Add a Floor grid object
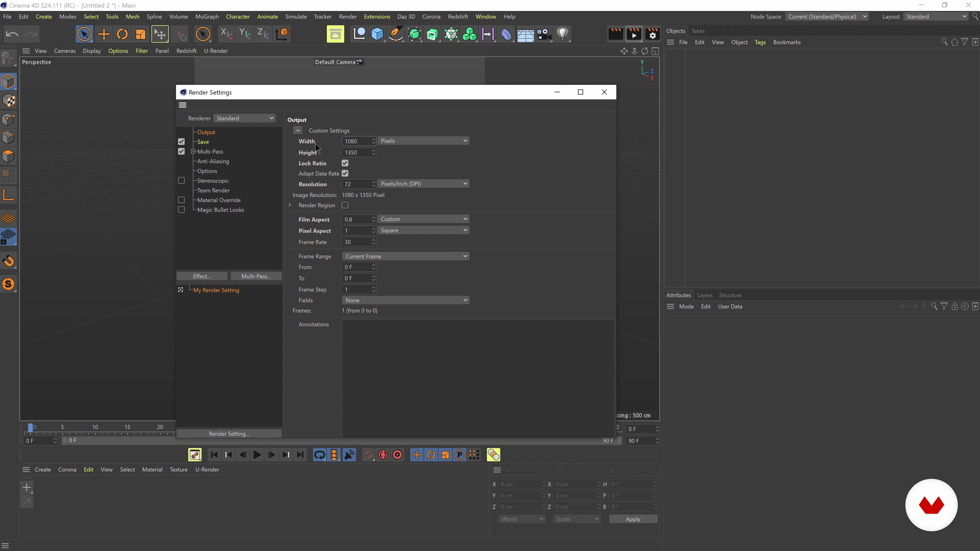 click(x=525, y=34)
